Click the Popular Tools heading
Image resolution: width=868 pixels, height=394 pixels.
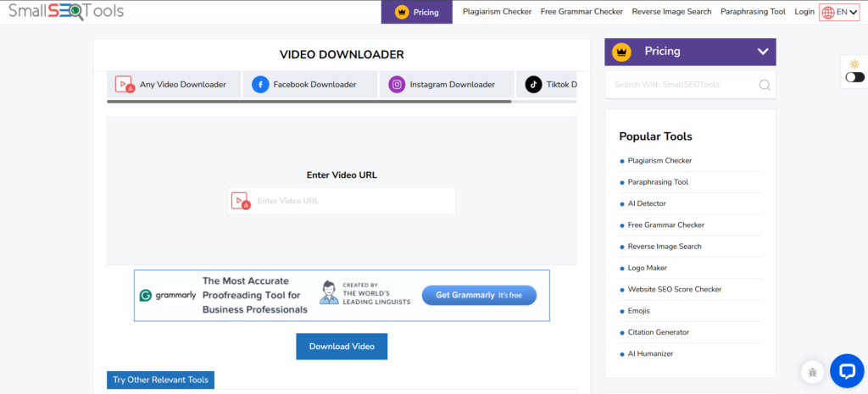[x=655, y=136]
